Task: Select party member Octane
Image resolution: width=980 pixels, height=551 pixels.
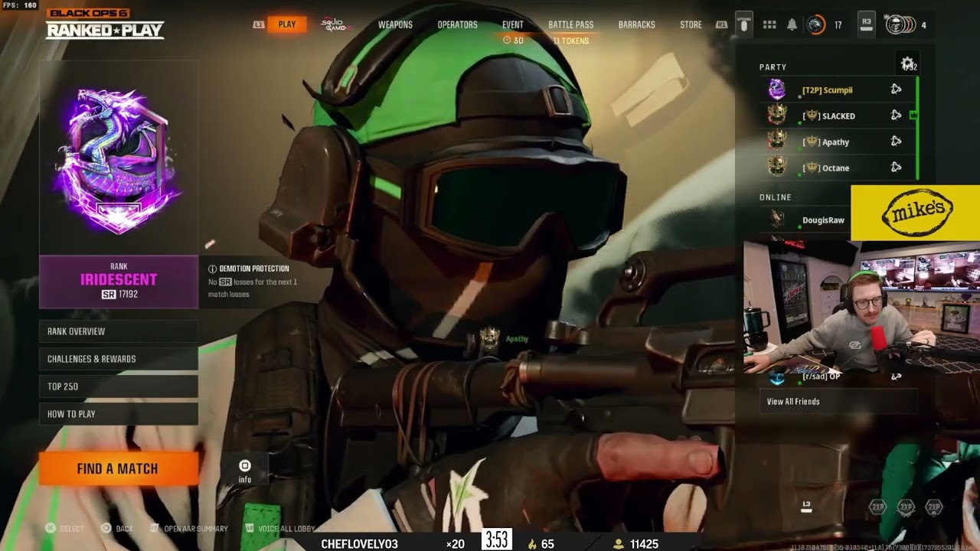Action: coord(837,168)
